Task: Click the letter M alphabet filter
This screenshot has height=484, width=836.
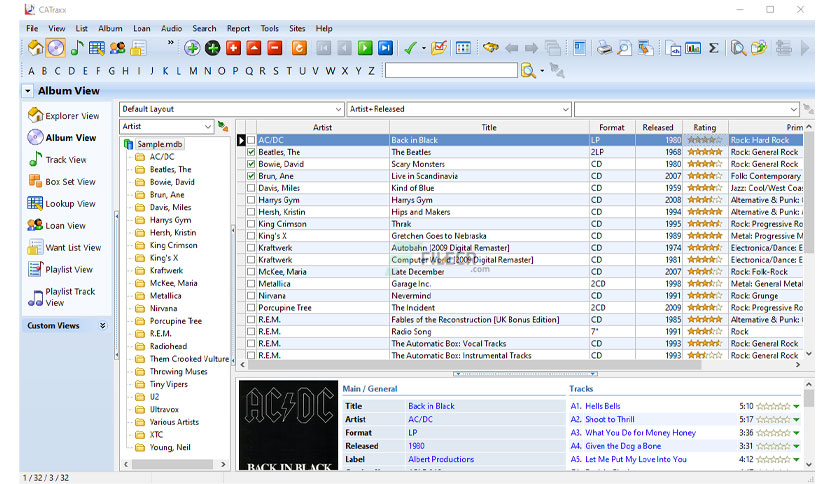Action: coord(193,71)
